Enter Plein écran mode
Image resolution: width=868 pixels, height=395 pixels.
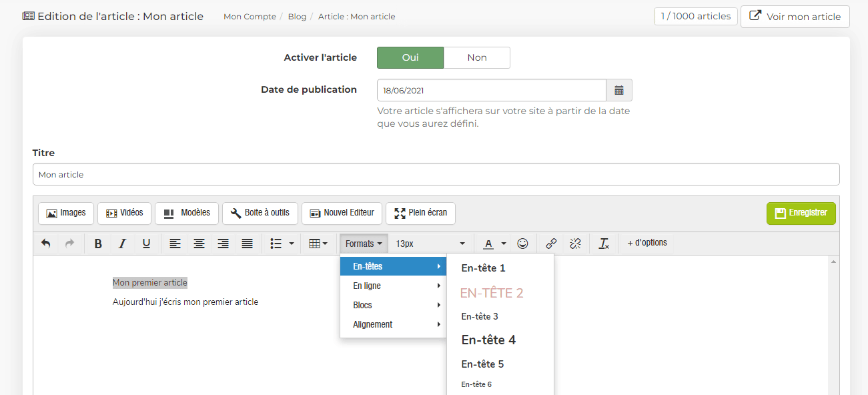(420, 213)
